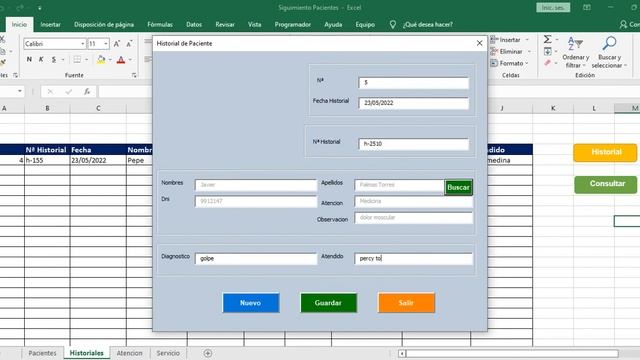Select column B header

47,108
